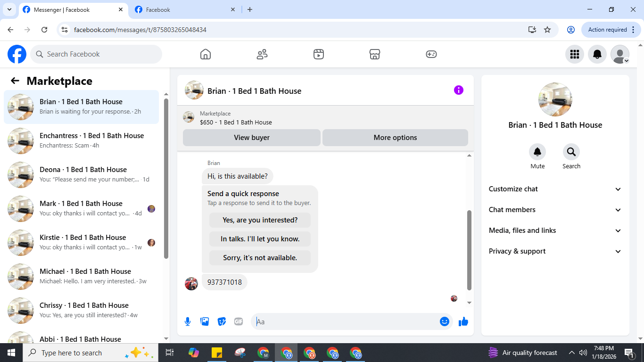Expand Privacy & support section

pos(555,251)
